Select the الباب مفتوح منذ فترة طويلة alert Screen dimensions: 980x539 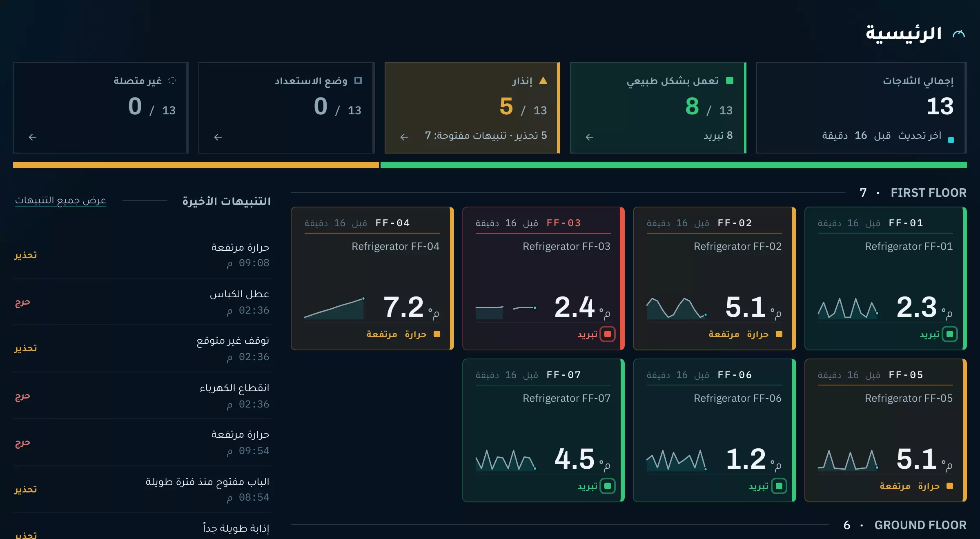pyautogui.click(x=142, y=489)
